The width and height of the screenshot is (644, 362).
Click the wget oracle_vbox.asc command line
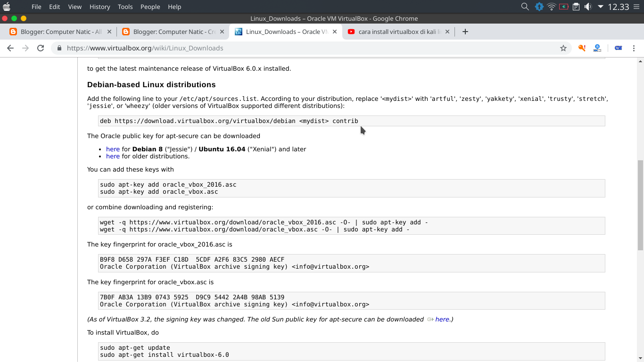(x=255, y=230)
